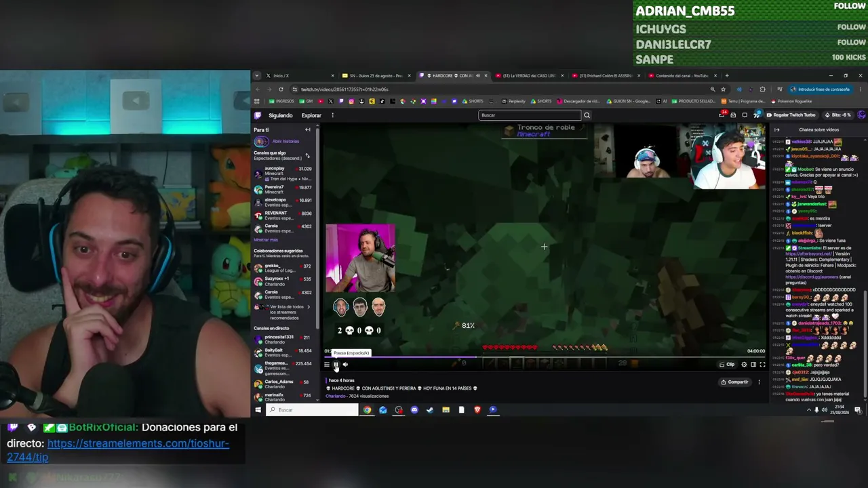Switch to Contenido del canal YouTube tab
The width and height of the screenshot is (868, 488).
[682, 76]
